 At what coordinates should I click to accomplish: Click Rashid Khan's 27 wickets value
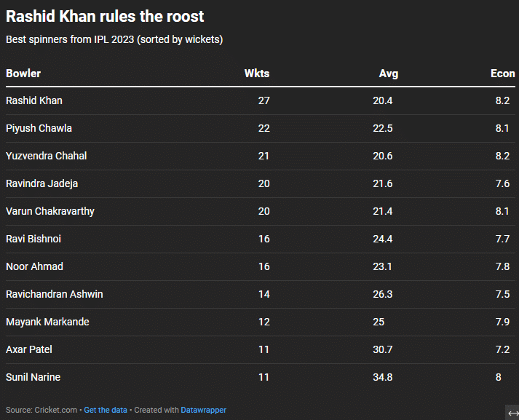pyautogui.click(x=264, y=100)
